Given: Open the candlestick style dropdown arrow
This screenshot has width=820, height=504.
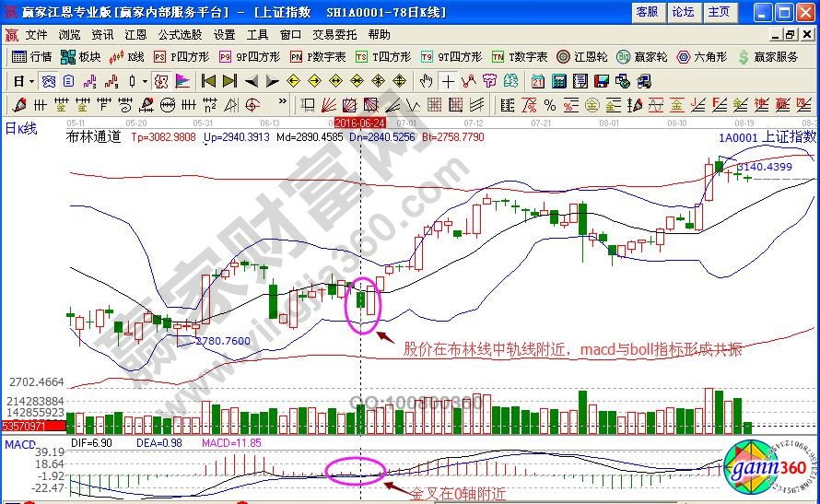Looking at the screenshot, I should tap(144, 81).
